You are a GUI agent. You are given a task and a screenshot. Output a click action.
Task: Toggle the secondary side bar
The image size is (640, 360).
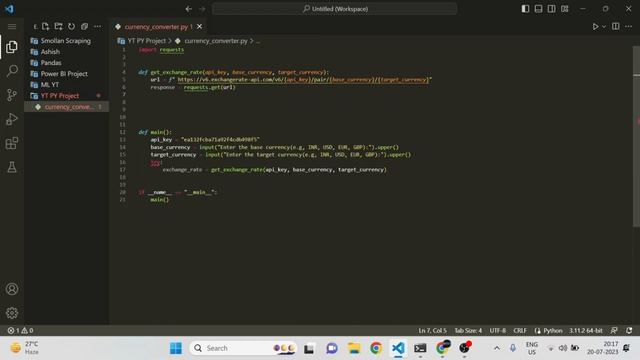[551, 9]
